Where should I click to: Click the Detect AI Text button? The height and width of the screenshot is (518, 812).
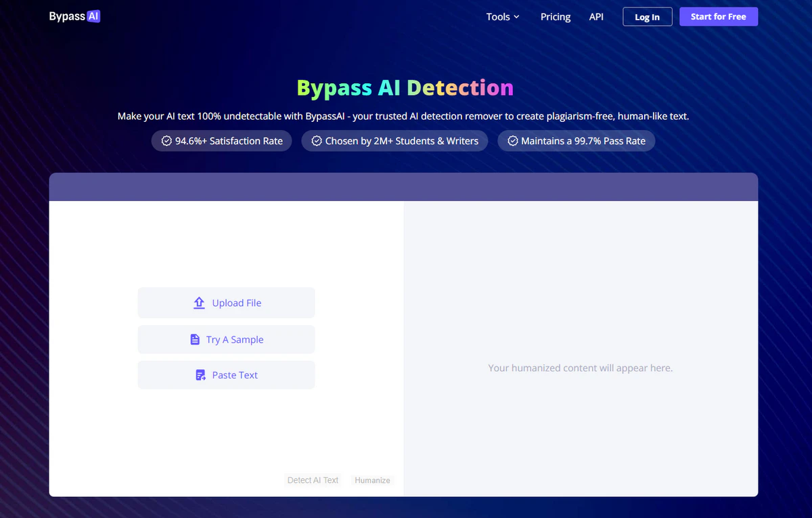tap(313, 480)
